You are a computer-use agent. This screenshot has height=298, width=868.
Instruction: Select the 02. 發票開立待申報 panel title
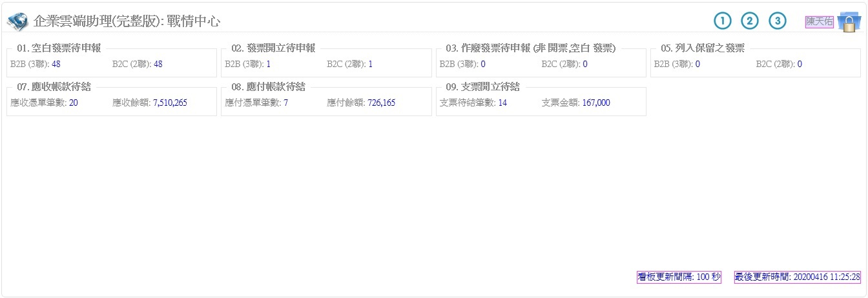[273, 48]
